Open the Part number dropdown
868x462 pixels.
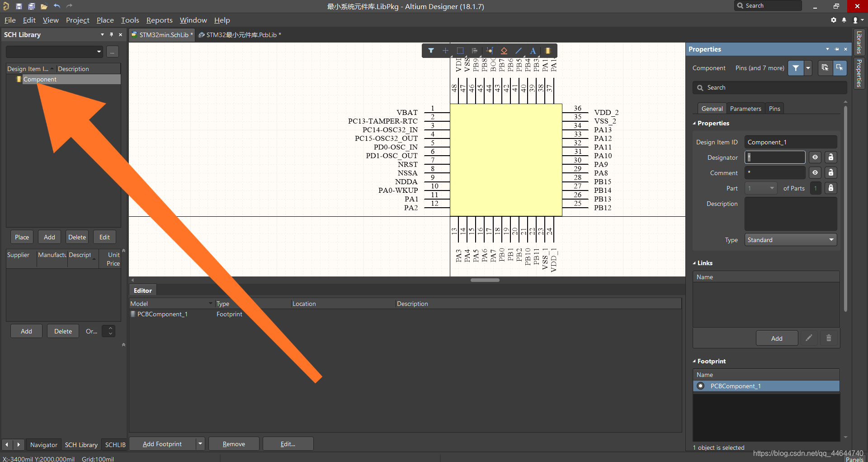pos(761,188)
